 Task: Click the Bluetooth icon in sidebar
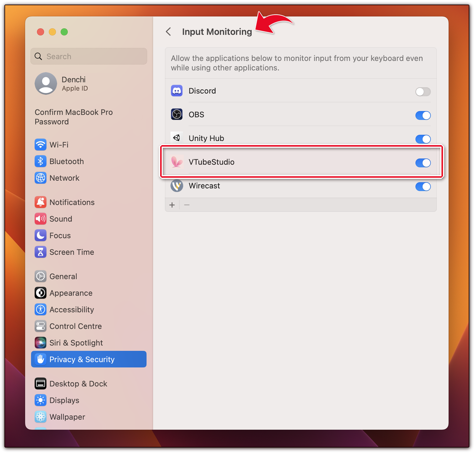tap(41, 161)
